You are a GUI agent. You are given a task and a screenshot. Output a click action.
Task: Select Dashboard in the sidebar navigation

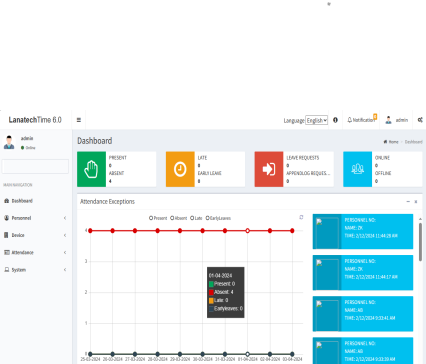tap(35, 201)
